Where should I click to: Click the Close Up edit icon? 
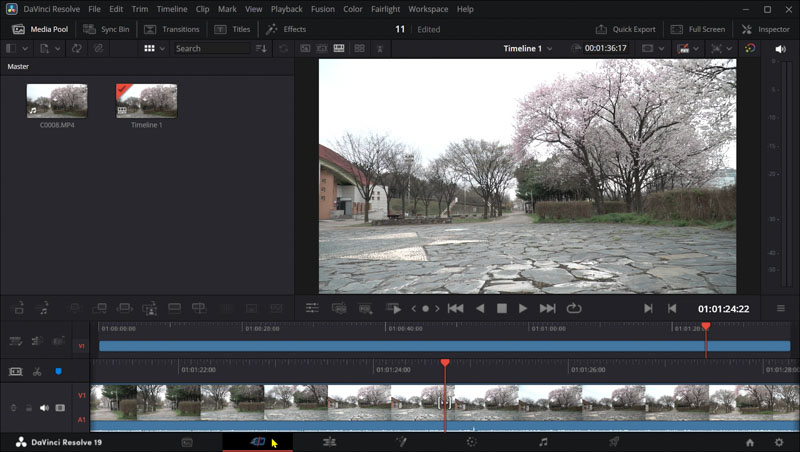tap(149, 308)
